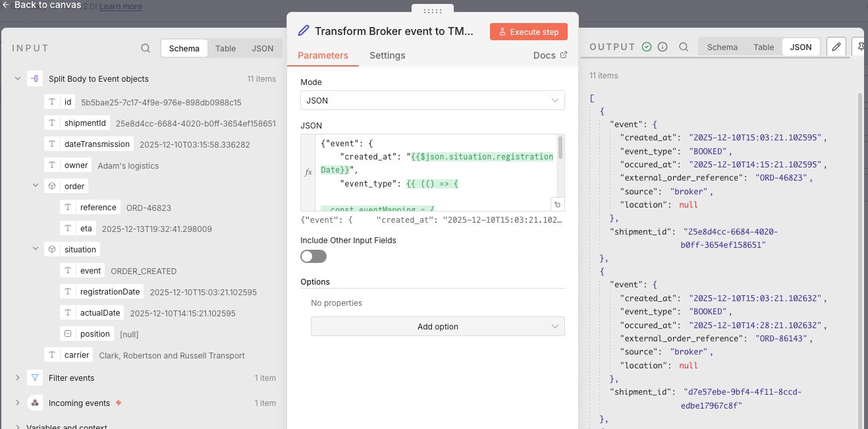This screenshot has width=868, height=429.
Task: Click the fx expression icon
Action: click(x=308, y=172)
